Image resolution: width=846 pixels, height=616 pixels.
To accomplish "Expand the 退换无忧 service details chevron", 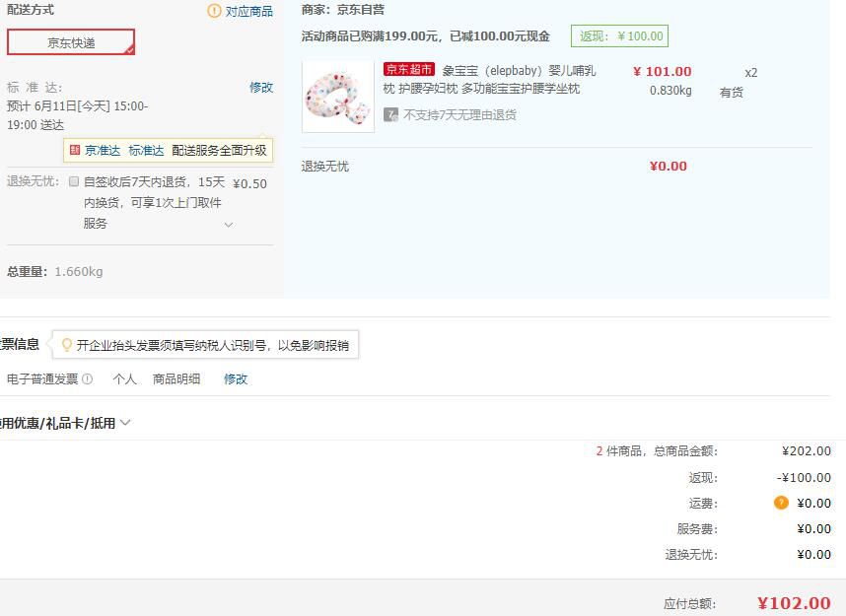I will [229, 225].
